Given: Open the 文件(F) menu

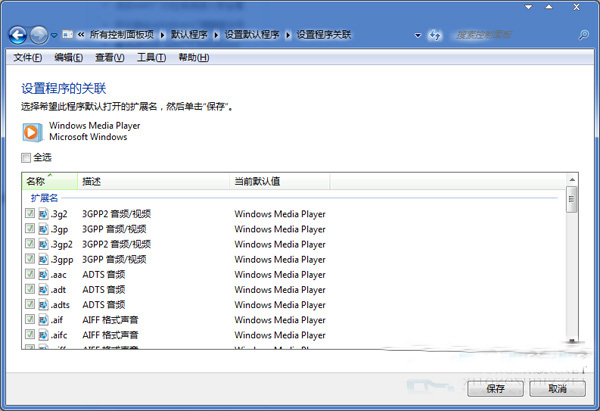Looking at the screenshot, I should click(x=28, y=58).
